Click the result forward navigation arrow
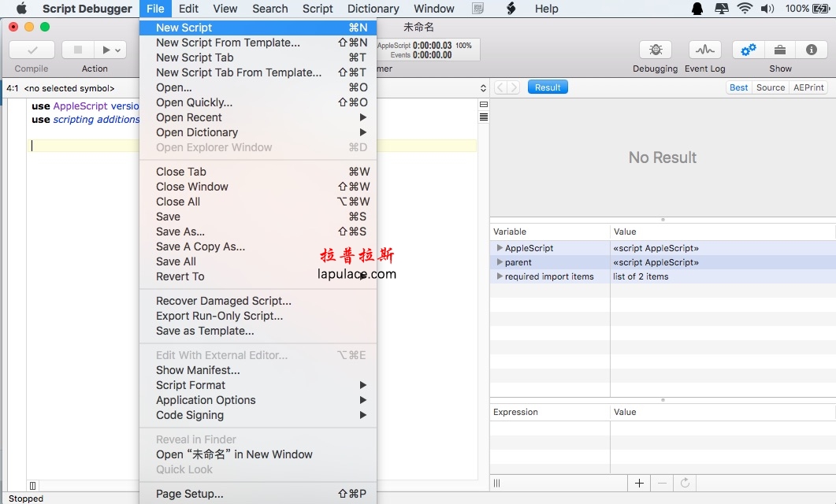 pyautogui.click(x=514, y=87)
